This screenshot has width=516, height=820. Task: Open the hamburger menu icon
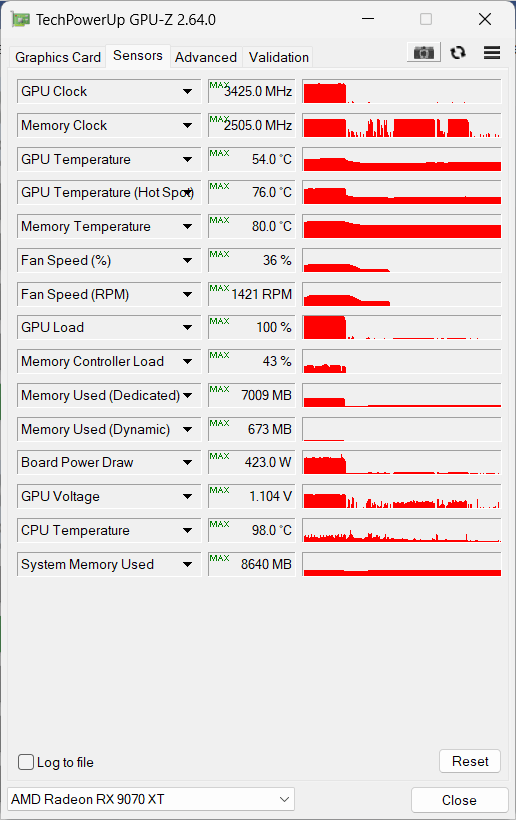(x=492, y=53)
